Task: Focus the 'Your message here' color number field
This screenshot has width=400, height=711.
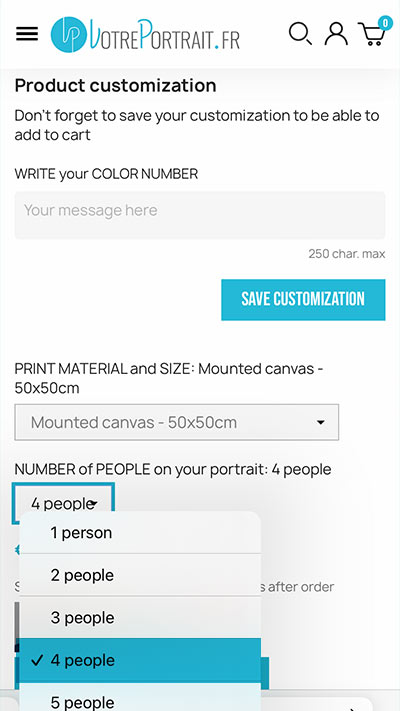Action: pyautogui.click(x=200, y=215)
